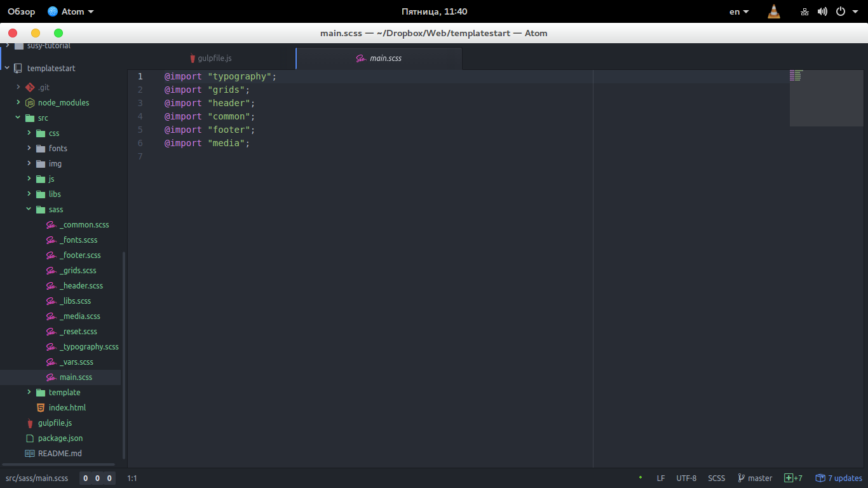Collapse the templatestart project root
Screen dimensions: 868x488
[x=7, y=68]
